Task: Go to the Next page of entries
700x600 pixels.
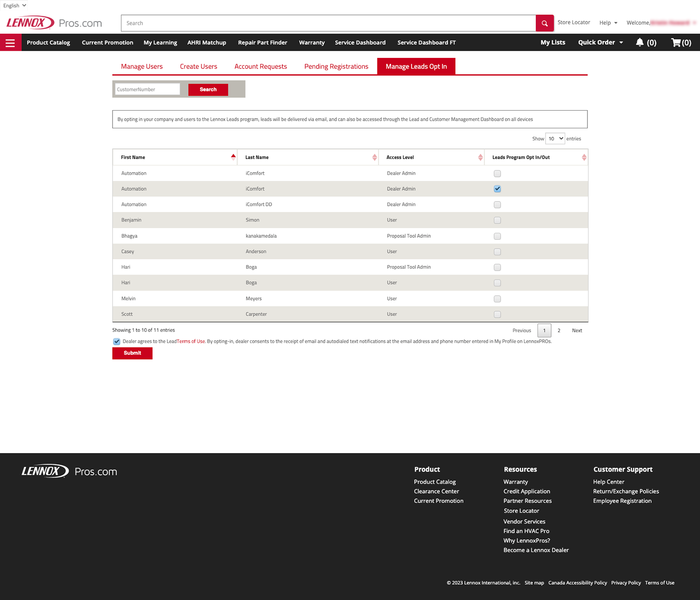Action: tap(577, 330)
